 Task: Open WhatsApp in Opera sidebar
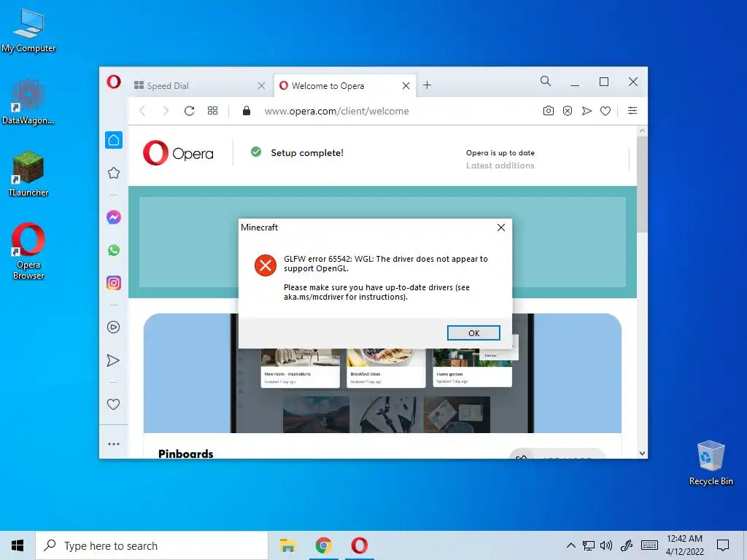click(113, 250)
